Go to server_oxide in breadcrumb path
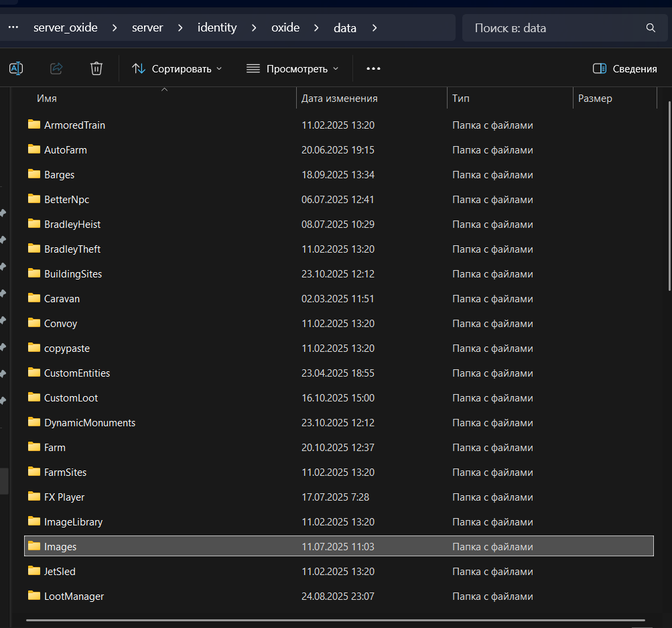The height and width of the screenshot is (628, 672). point(66,28)
